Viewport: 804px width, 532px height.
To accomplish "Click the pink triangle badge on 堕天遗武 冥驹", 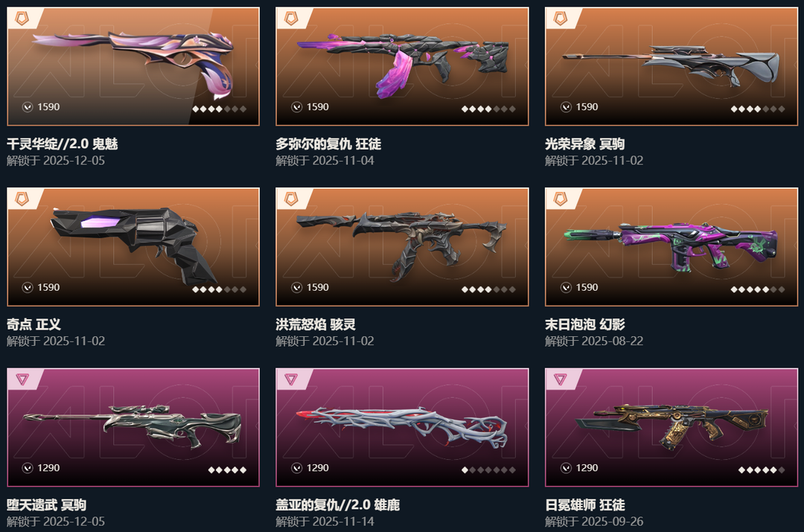I will click(x=22, y=379).
